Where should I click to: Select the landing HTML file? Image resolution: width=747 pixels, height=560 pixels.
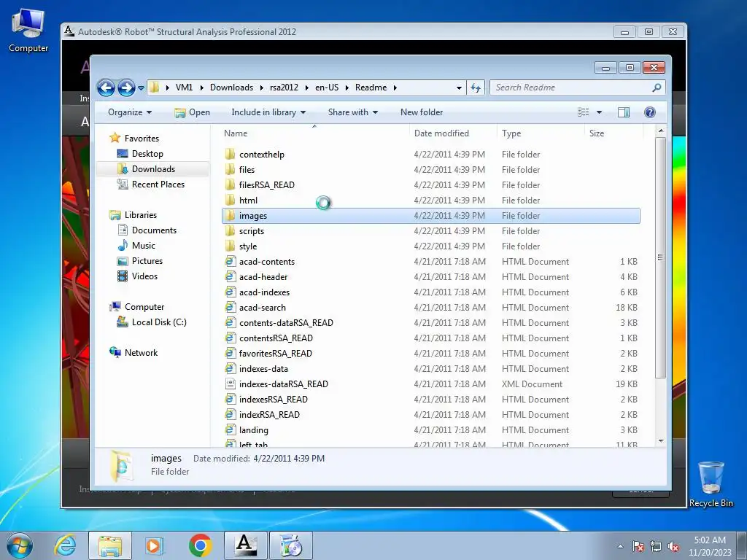coord(431,430)
